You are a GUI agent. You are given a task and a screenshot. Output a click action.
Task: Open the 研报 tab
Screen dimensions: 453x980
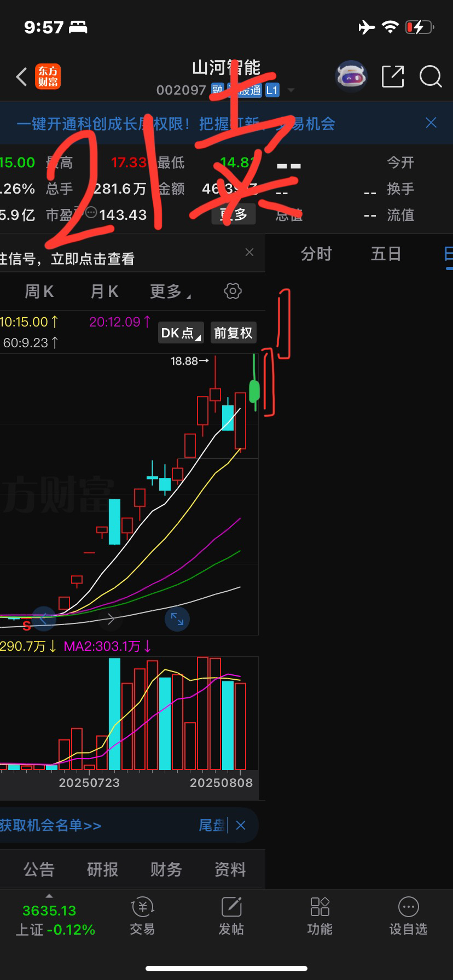[x=102, y=869]
